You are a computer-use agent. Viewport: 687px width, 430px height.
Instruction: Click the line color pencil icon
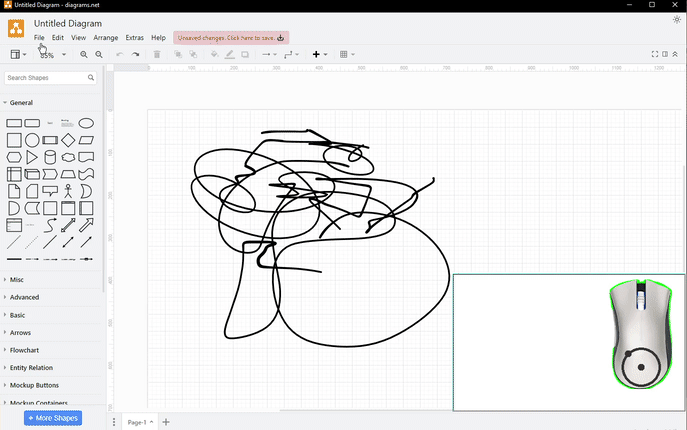click(x=230, y=54)
